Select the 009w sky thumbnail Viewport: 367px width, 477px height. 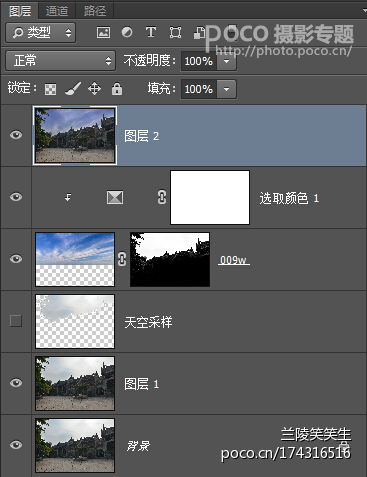click(75, 259)
